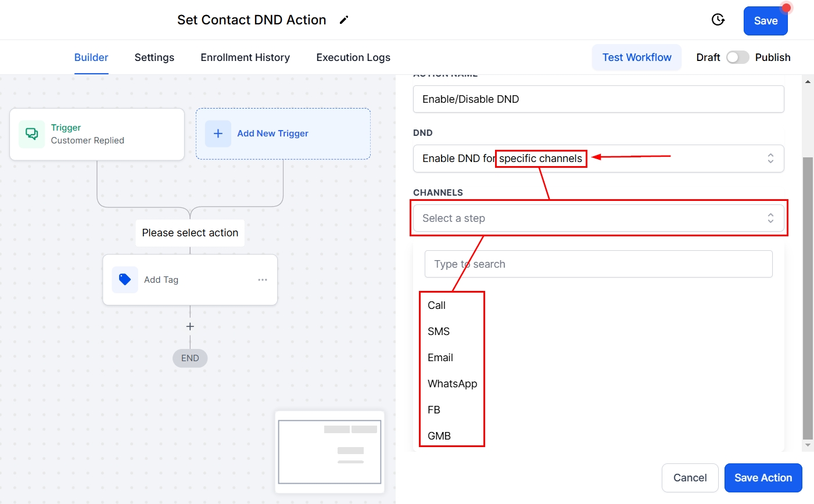Click the plus icon above END node
This screenshot has width=814, height=504.
(x=190, y=327)
